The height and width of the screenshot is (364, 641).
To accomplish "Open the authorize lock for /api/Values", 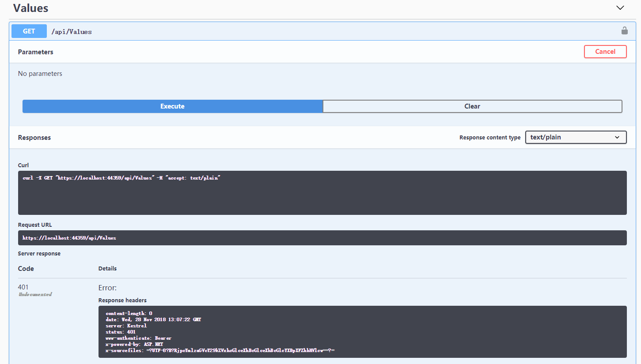I will coord(624,31).
